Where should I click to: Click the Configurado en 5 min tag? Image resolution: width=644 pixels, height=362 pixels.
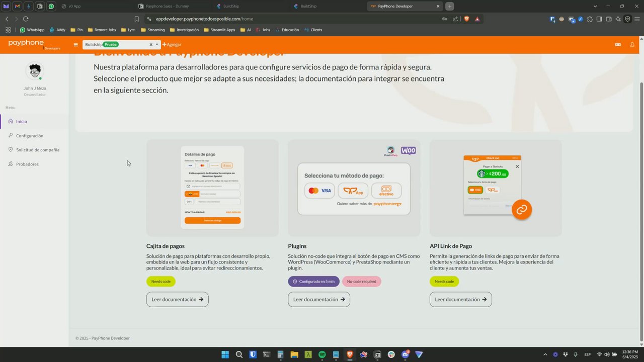pyautogui.click(x=314, y=282)
